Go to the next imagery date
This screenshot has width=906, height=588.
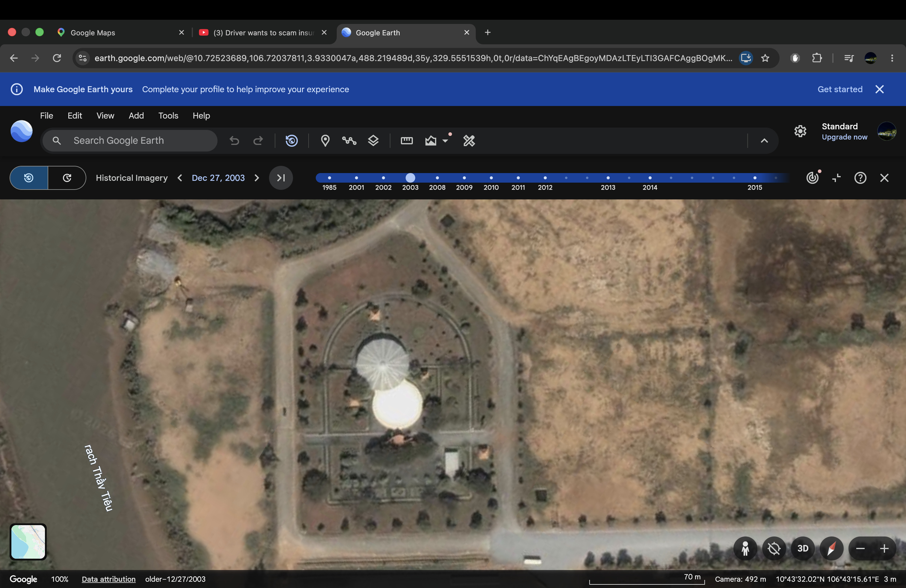click(x=256, y=178)
